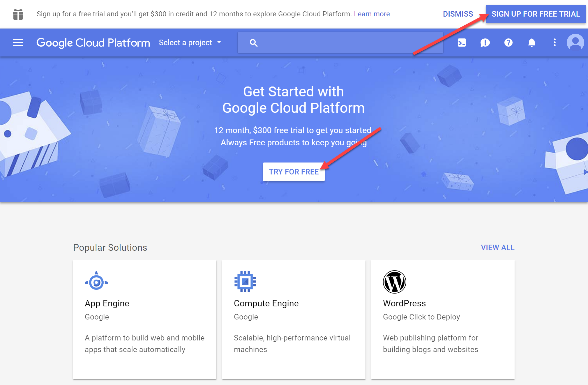The height and width of the screenshot is (385, 588).
Task: Click 'Scalable, high-performance virtual machines' description
Action: tap(292, 344)
